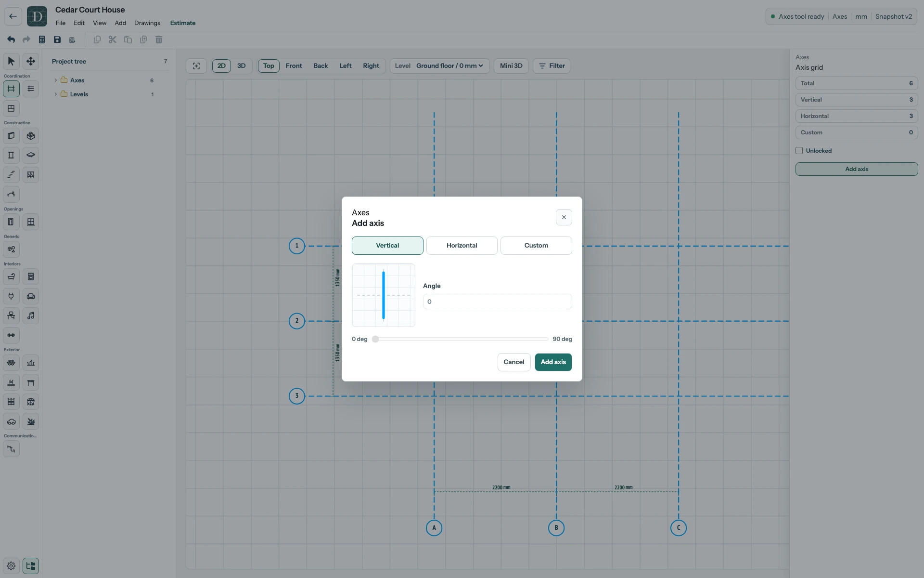Viewport: 924px width, 578px height.
Task: Open the Filter options
Action: [x=552, y=66]
